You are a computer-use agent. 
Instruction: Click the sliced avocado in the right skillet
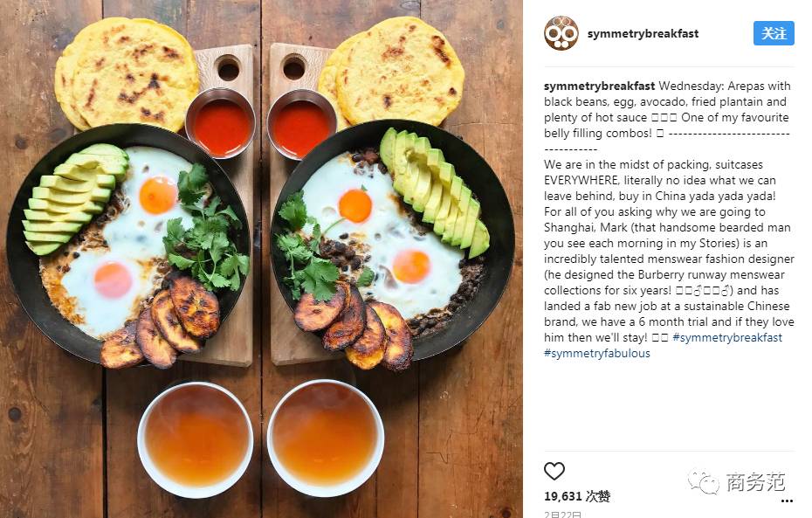(434, 192)
